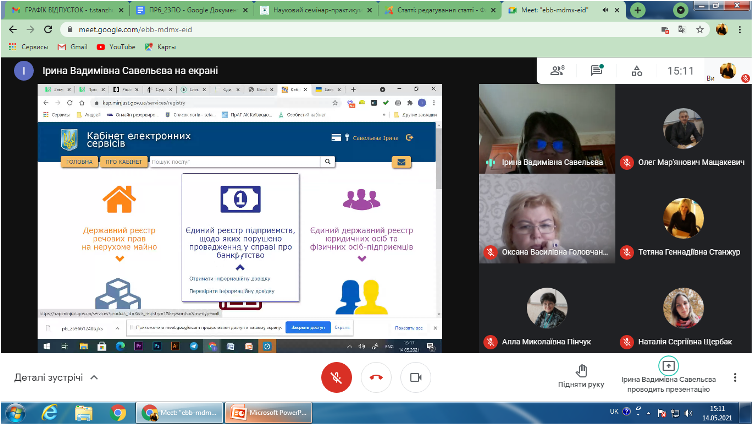Click the ПРО КАБІНЕТ button in shared screen
Viewport: 752px width, 424px height.
(124, 162)
